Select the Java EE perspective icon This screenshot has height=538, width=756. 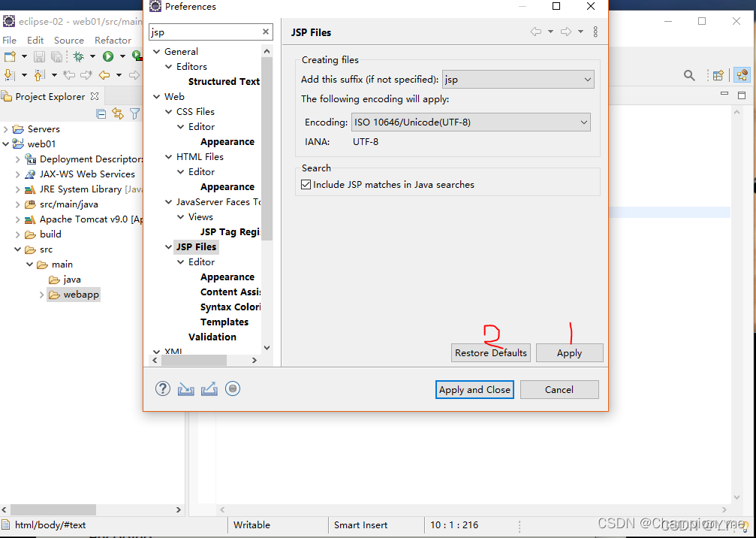742,75
